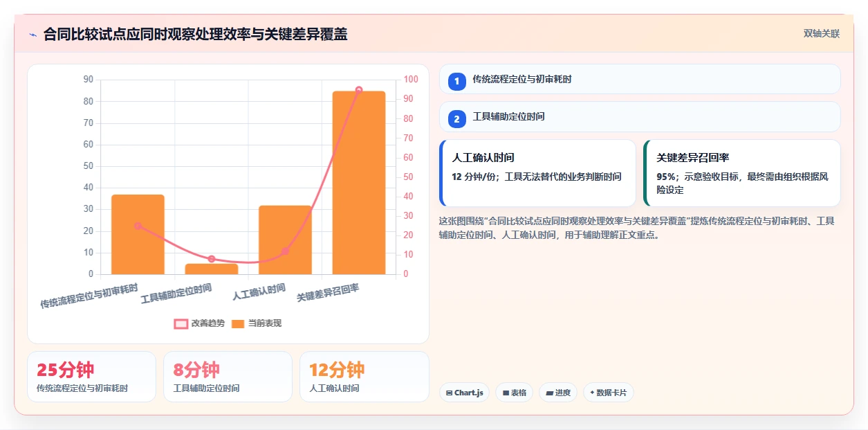868x430 pixels.
Task: Select step 1 传统流程定位与初审耗时 item
Action: click(x=640, y=79)
